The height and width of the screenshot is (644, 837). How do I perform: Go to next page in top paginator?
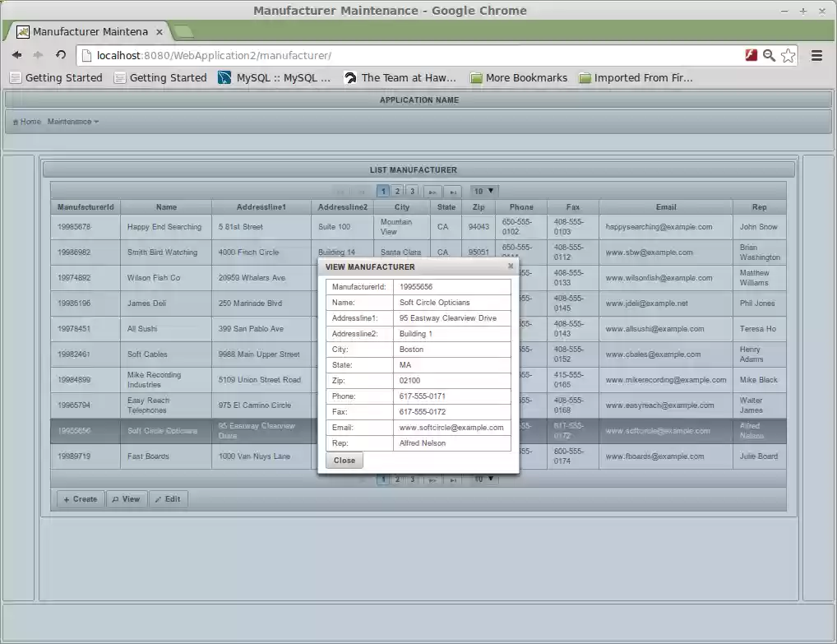point(432,192)
